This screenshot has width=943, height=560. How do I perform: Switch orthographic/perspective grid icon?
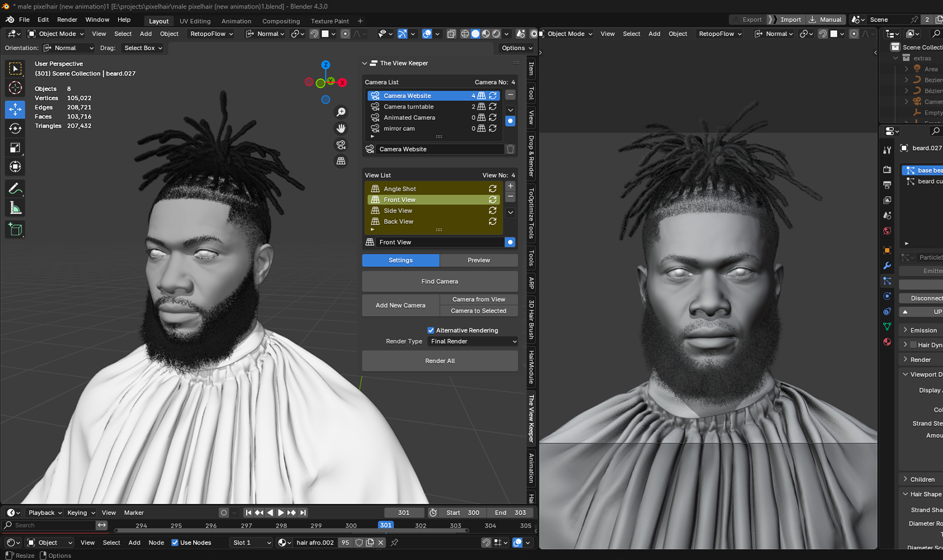(341, 160)
